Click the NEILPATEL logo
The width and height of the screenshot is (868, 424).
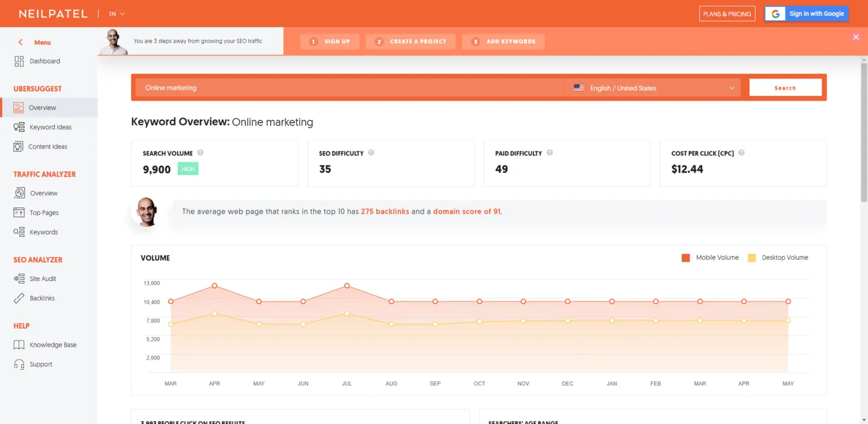point(53,13)
